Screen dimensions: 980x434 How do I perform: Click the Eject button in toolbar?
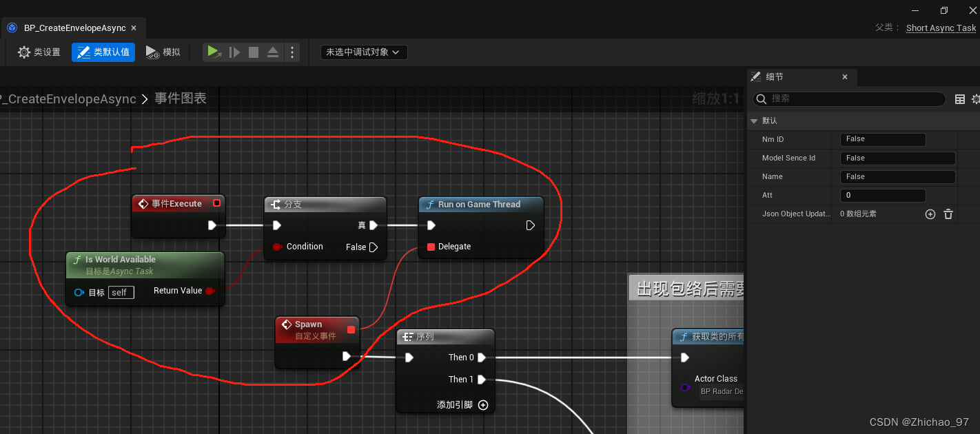click(x=273, y=52)
